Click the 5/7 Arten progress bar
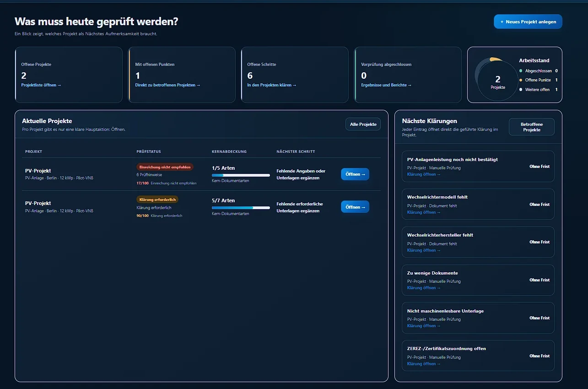Screen dimensions: 588x389 tap(241, 208)
